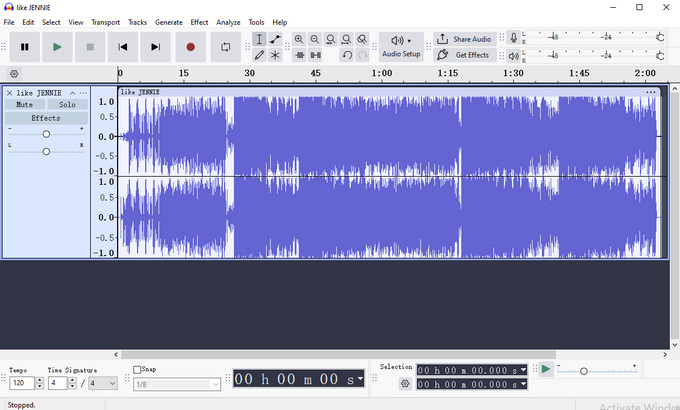Click the track pan slider
Screen dimensions: 680x410
point(46,151)
